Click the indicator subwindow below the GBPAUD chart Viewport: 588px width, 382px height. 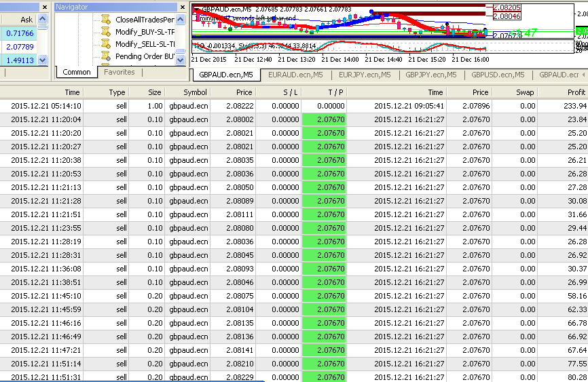[382, 47]
